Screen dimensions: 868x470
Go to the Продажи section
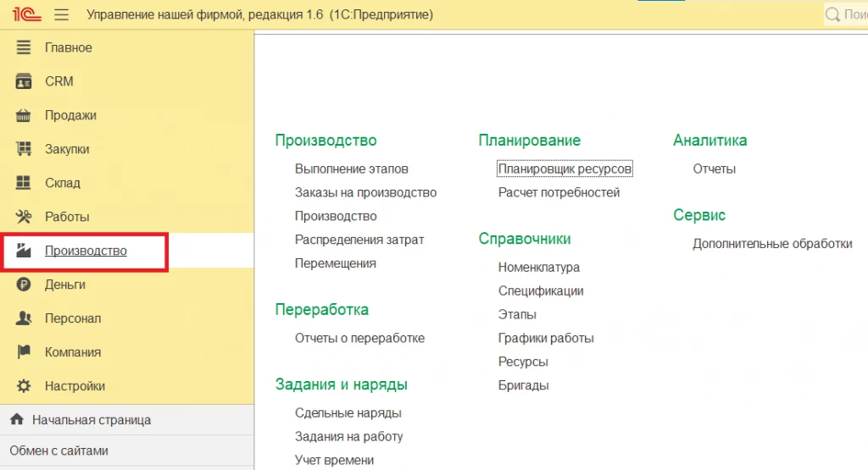pos(71,115)
